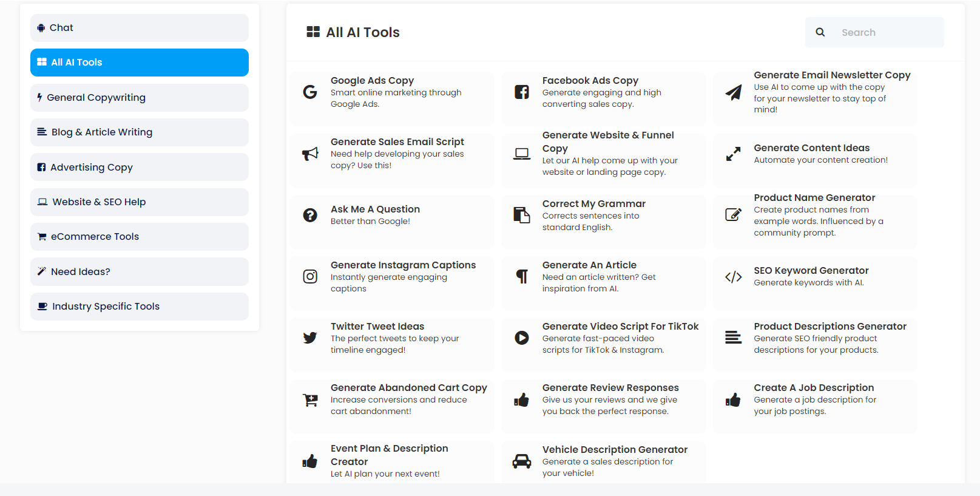Select the Google Ads Copy icon
This screenshot has width=980, height=496.
point(310,92)
